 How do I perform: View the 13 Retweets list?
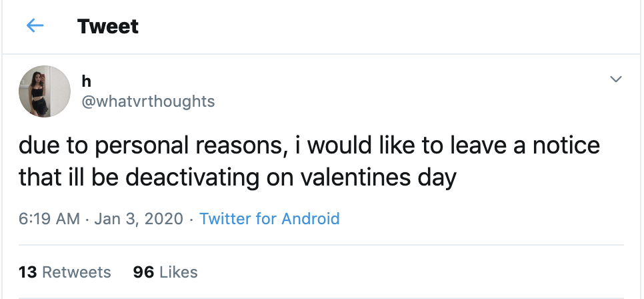(65, 272)
